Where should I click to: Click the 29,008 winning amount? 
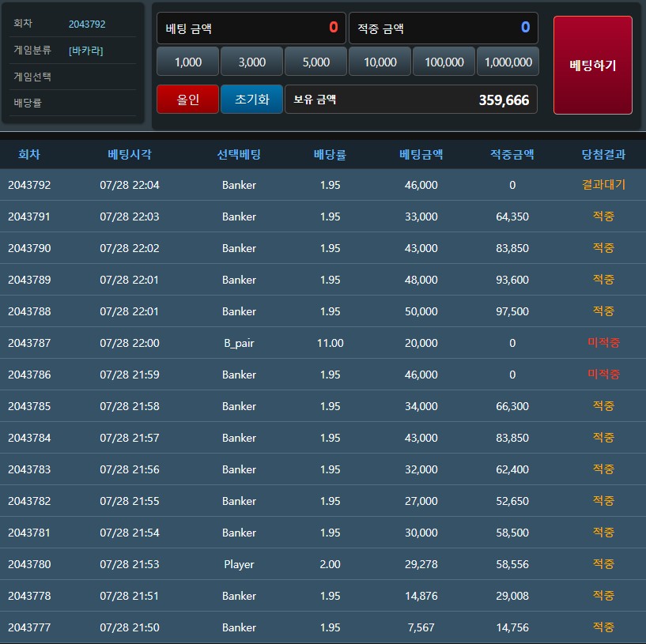pyautogui.click(x=512, y=596)
